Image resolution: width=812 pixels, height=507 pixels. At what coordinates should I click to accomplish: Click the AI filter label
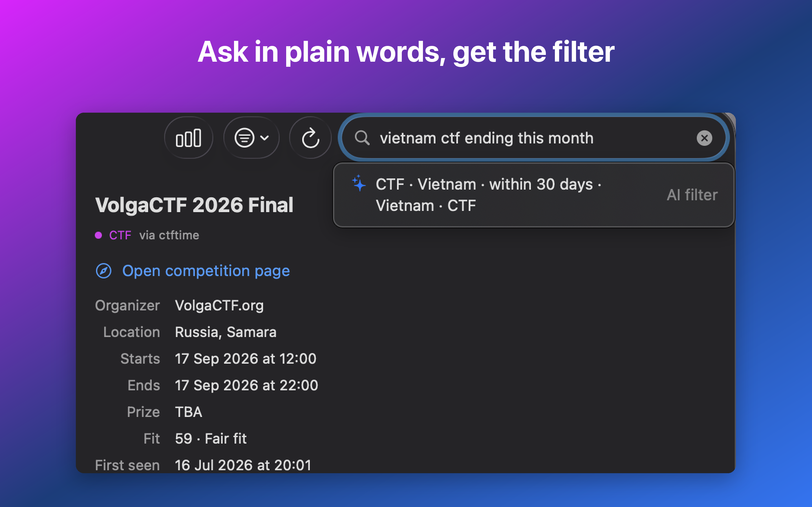click(692, 195)
